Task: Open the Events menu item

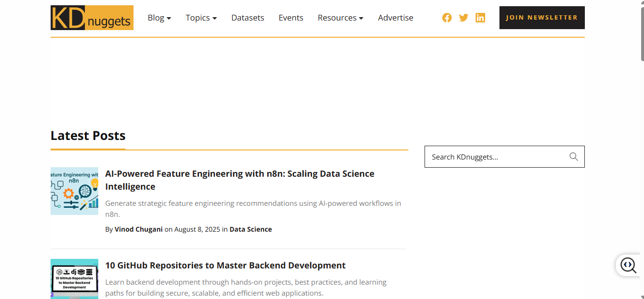Action: (x=291, y=18)
